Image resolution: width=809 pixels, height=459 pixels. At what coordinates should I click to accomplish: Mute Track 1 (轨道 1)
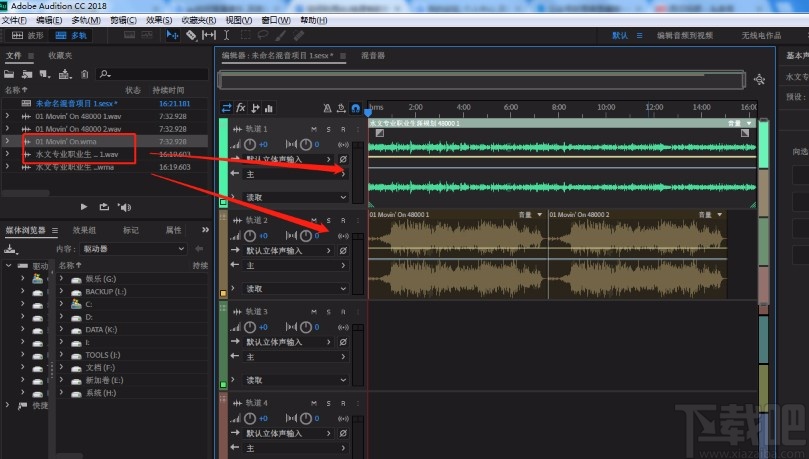point(315,129)
